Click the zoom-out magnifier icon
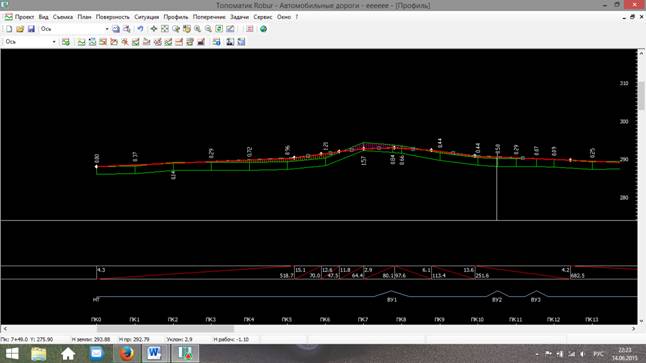 [208, 29]
